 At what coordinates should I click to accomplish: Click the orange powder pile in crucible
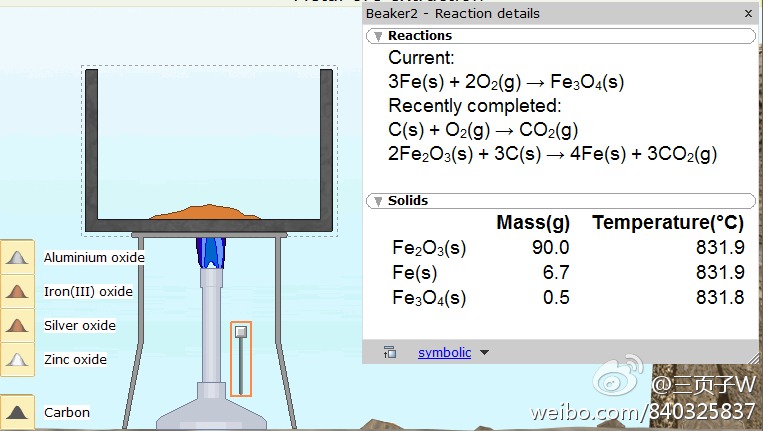(x=209, y=212)
